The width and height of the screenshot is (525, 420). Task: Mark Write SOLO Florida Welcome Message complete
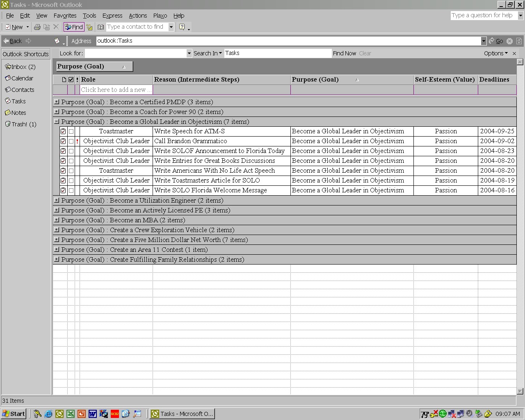[71, 190]
